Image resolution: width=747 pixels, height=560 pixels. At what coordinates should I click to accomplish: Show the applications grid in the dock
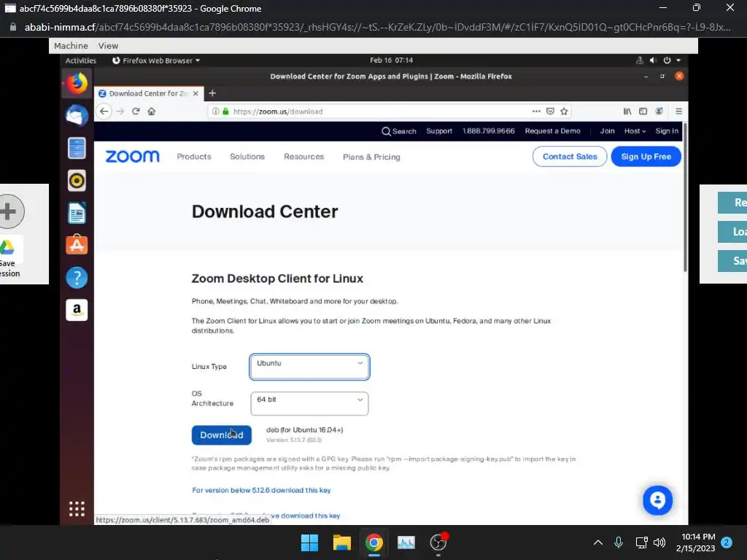tap(77, 508)
